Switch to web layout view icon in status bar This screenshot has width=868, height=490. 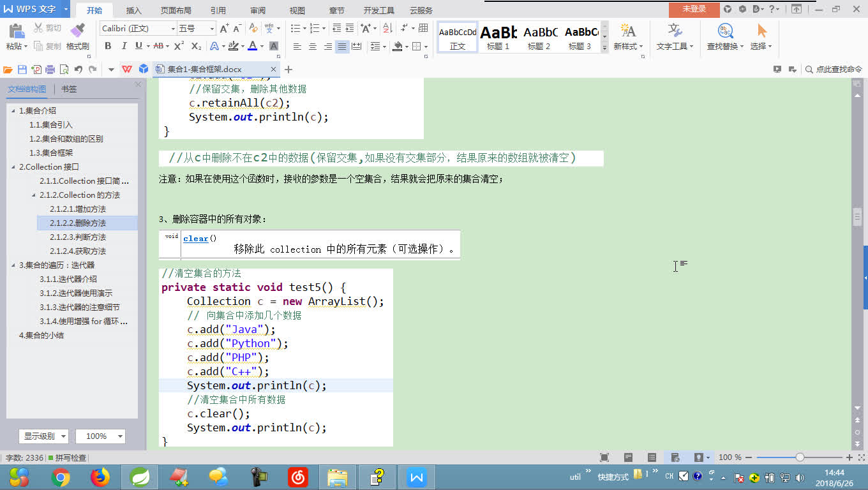click(675, 457)
